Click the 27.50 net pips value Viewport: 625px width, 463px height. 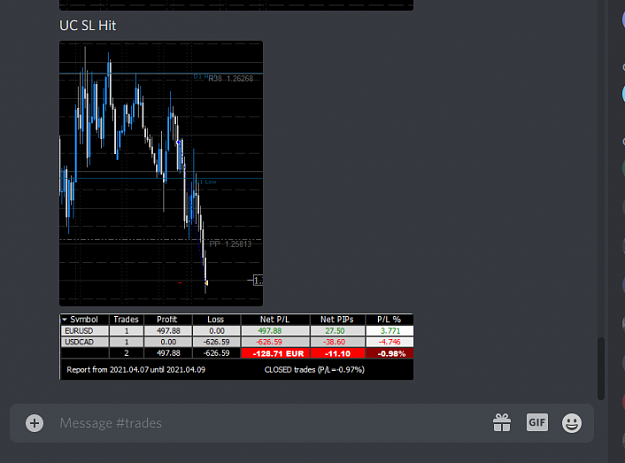coord(335,331)
